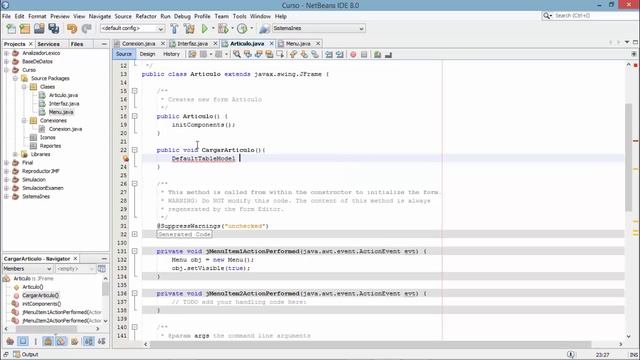Click the New File toolbar icon
The height and width of the screenshot is (360, 640).
[x=11, y=28]
